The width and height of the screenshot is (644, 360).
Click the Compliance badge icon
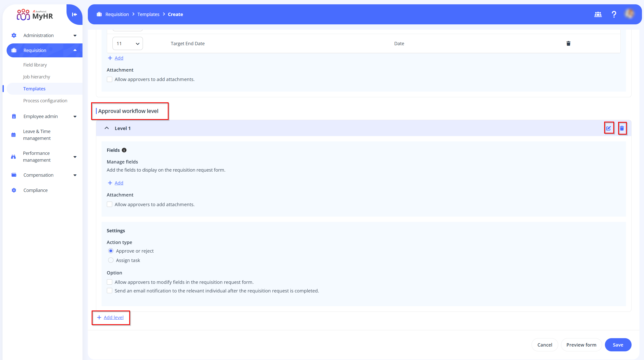click(x=14, y=190)
